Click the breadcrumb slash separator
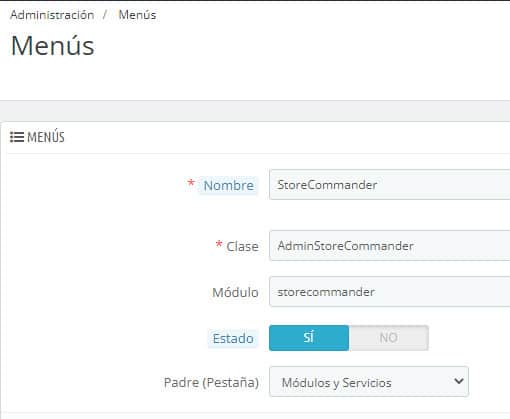 click(x=105, y=15)
